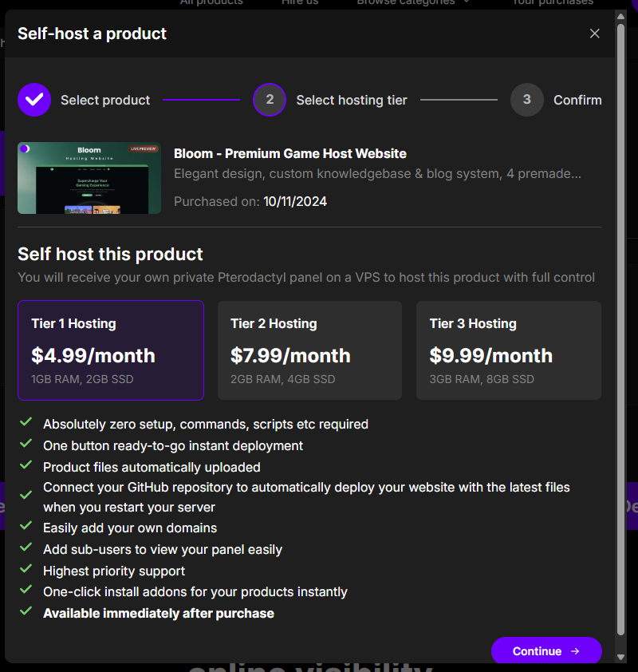
Task: Click the checkmark beside Available immediately after purchase
Action: click(x=26, y=612)
